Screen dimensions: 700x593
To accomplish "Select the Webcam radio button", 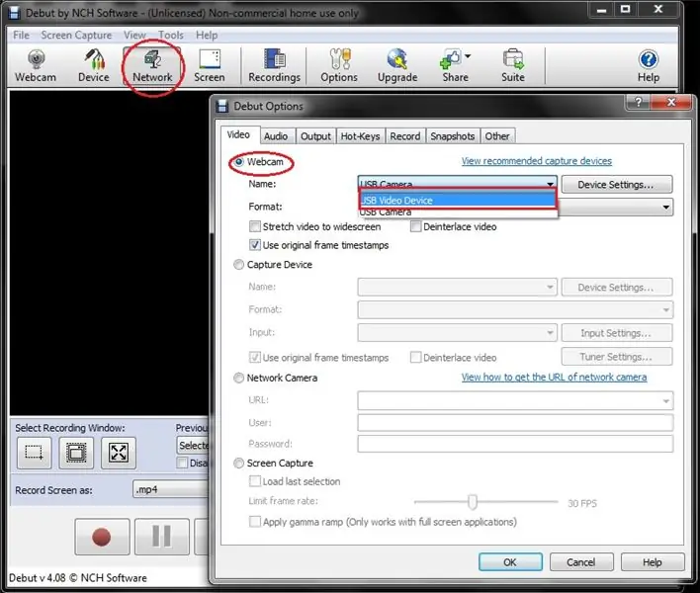I will point(239,162).
